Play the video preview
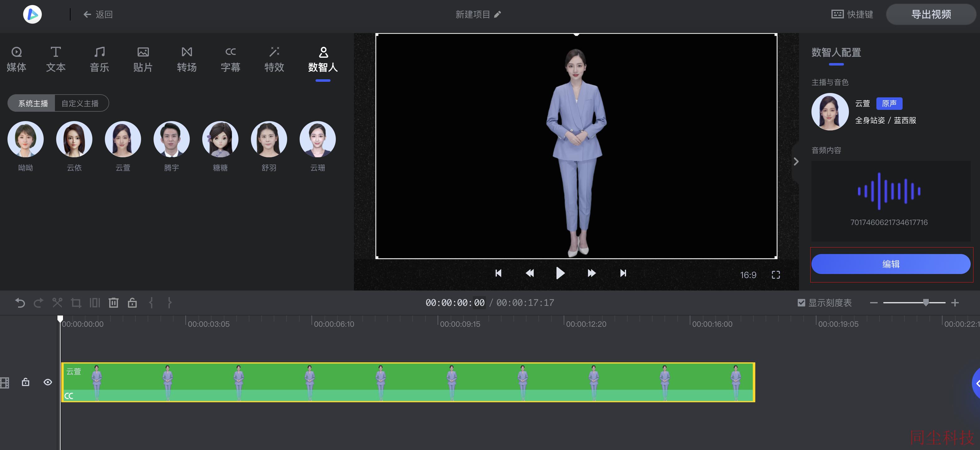Image resolution: width=980 pixels, height=450 pixels. [560, 273]
